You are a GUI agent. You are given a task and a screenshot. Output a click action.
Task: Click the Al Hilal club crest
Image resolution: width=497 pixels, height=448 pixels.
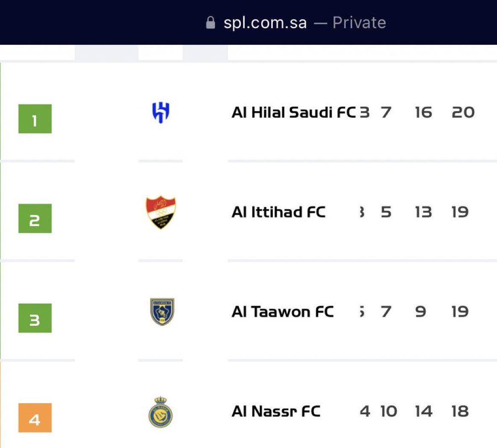pos(161,113)
